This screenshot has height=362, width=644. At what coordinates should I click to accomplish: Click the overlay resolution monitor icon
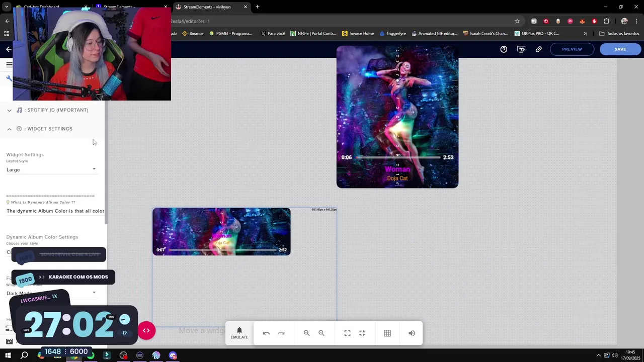click(x=521, y=49)
